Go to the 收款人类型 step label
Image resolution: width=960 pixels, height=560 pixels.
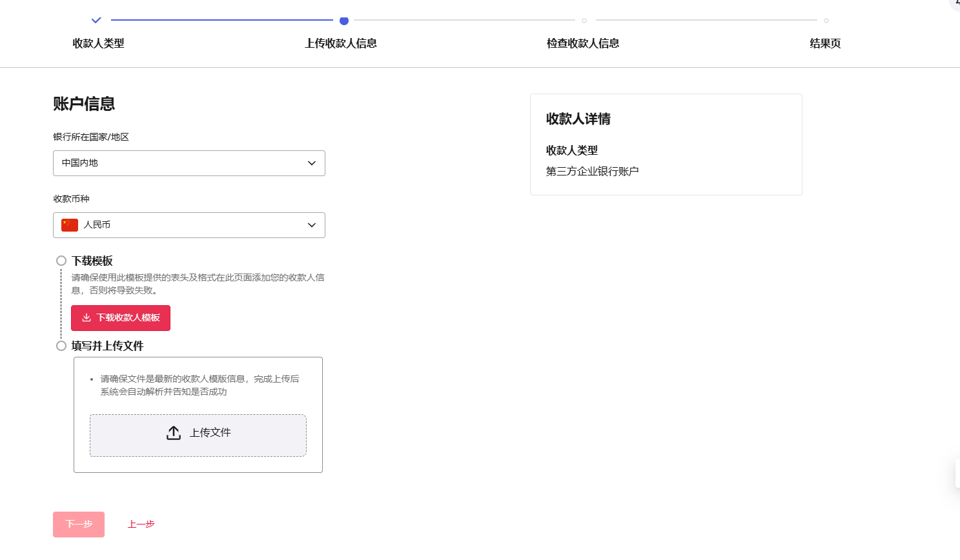coord(98,43)
